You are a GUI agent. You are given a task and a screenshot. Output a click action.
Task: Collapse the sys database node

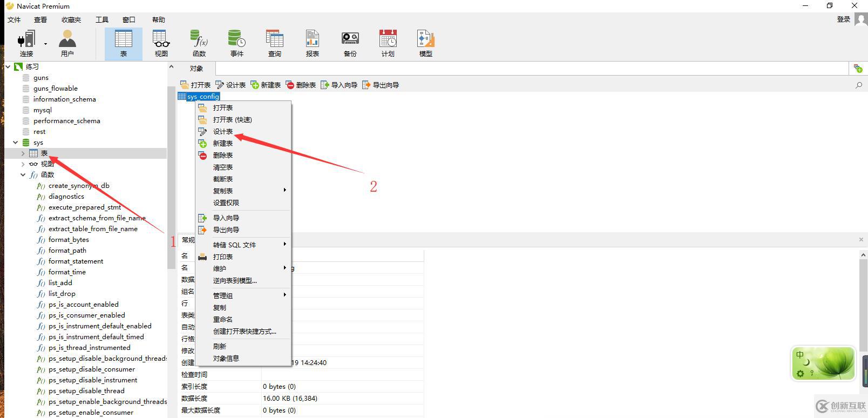(15, 143)
